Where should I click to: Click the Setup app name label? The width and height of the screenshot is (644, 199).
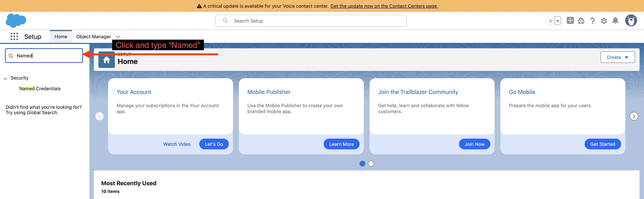coord(33,37)
